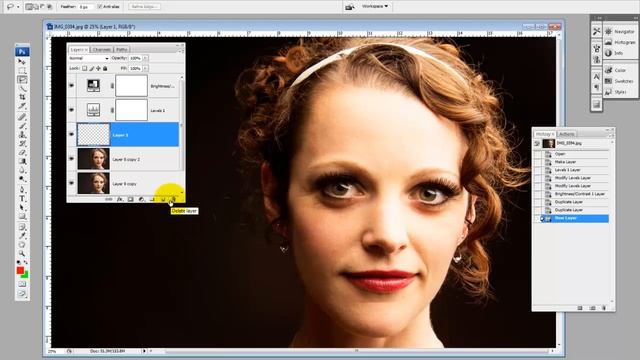Click the Opacity value field
640x360 pixels.
[x=135, y=58]
